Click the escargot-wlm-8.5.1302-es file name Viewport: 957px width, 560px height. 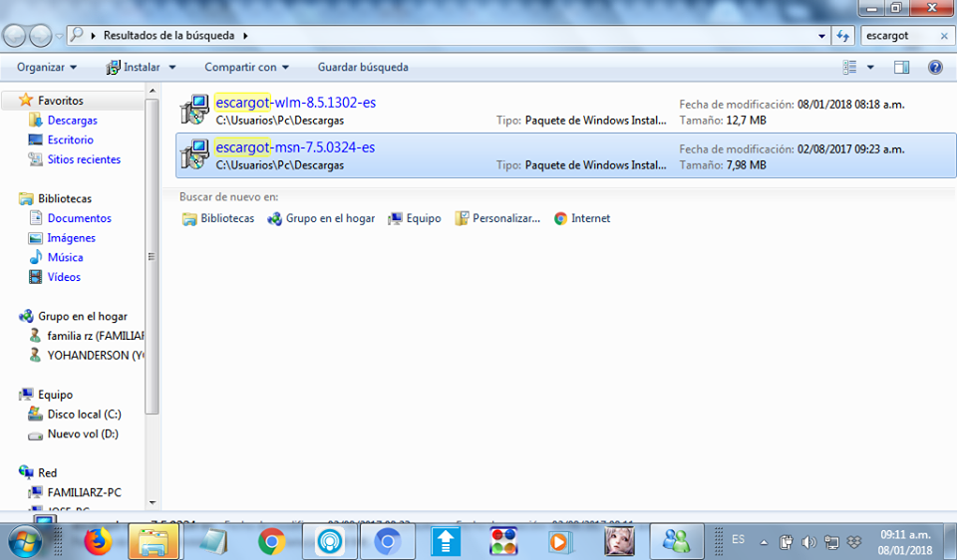pyautogui.click(x=295, y=103)
